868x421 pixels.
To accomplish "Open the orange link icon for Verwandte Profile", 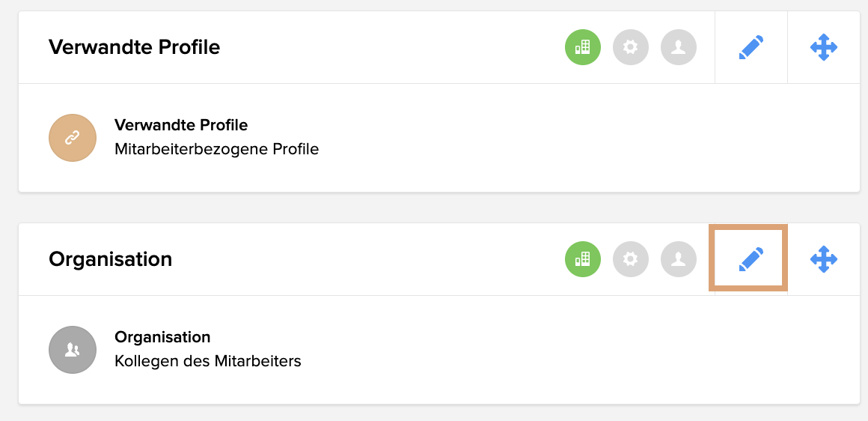I will 73,138.
